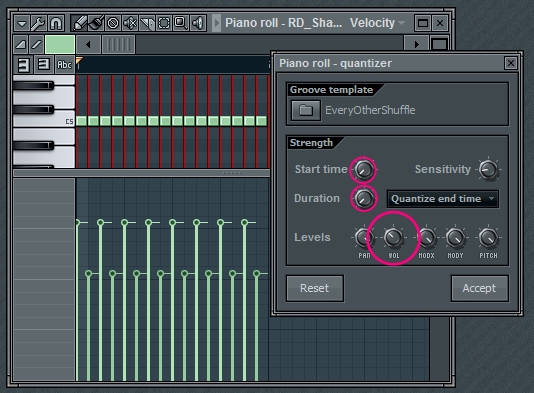Click the scrollbar left arrow in piano roll

(x=89, y=44)
